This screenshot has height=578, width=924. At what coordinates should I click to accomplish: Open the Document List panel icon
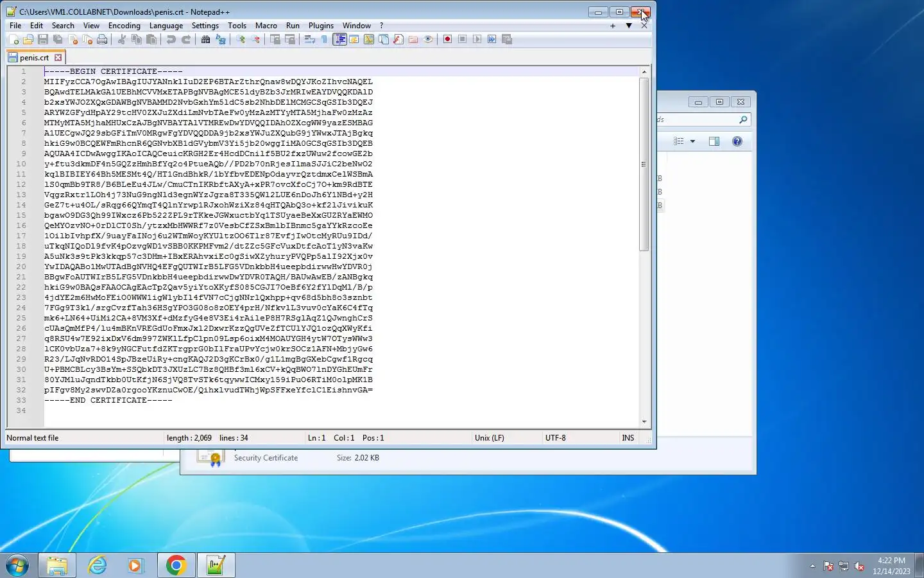tap(384, 39)
